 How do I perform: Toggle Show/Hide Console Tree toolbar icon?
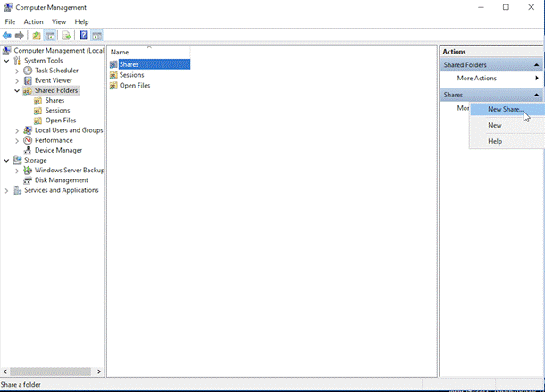coord(50,36)
